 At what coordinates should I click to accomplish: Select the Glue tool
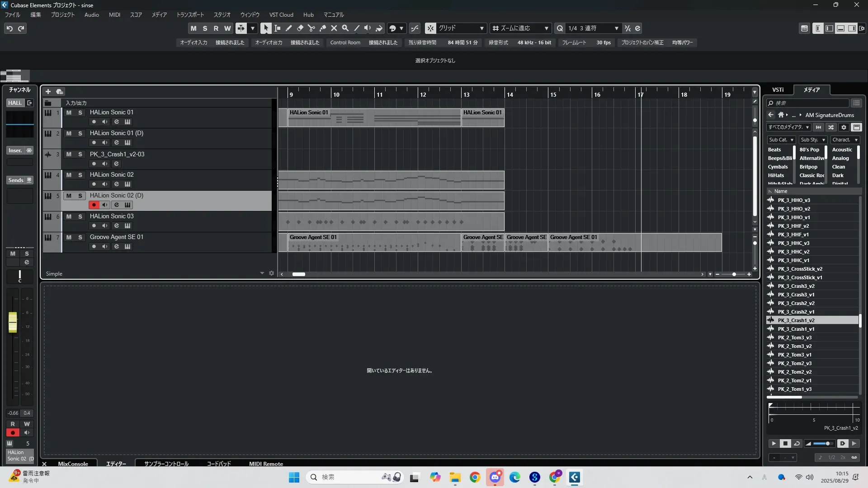tap(323, 28)
